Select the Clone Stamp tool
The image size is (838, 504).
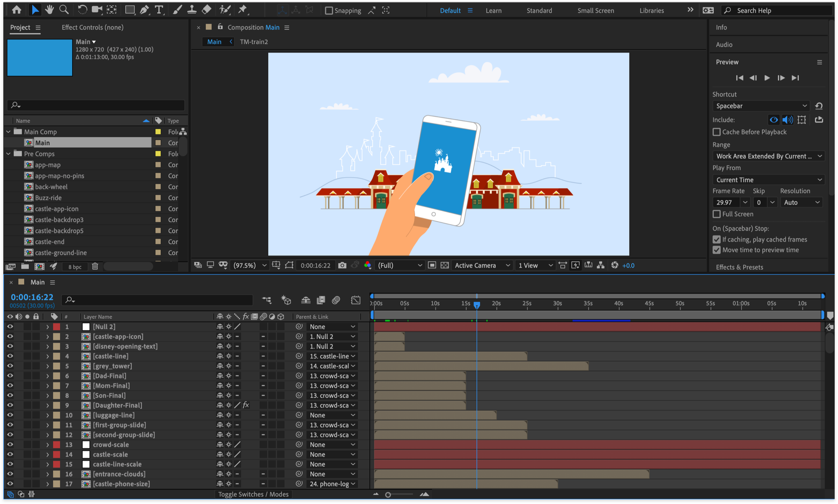[x=192, y=10]
